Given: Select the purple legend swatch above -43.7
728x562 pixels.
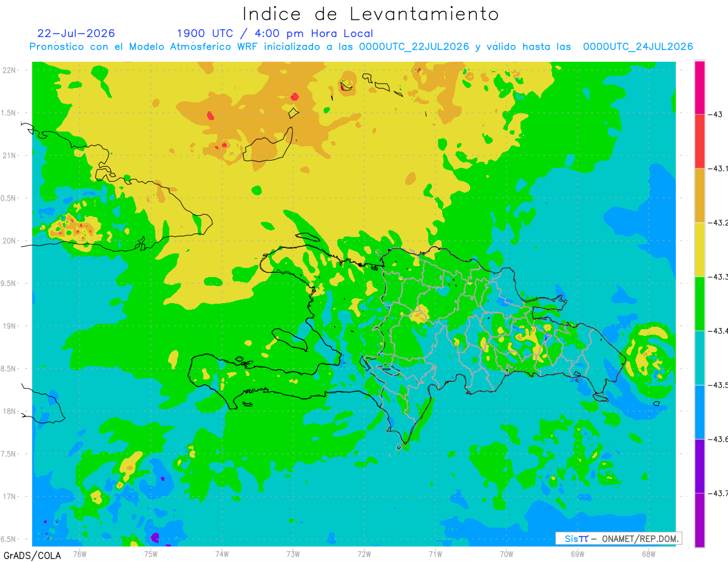Looking at the screenshot, I should click(699, 466).
